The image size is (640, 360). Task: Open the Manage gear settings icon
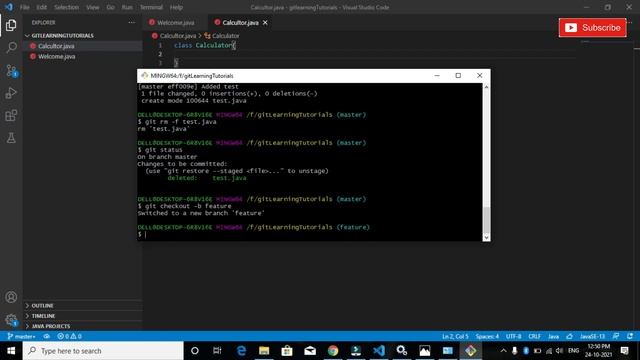coord(11,320)
